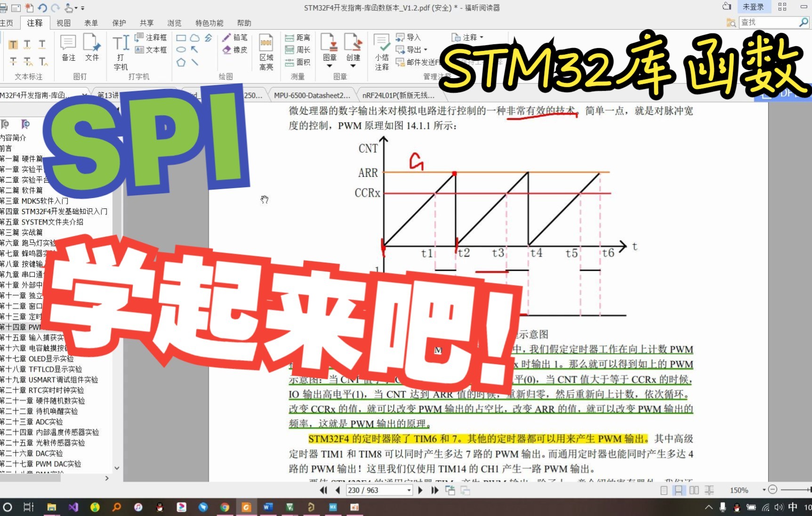The image size is (812, 516).
Task: Select the Pencil (铅笔) tool
Action: pos(235,37)
